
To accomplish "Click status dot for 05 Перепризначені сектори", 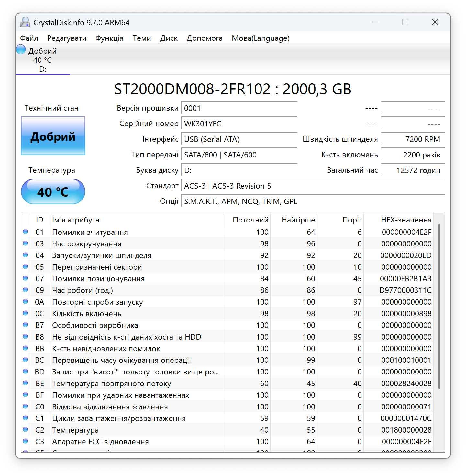I will coord(25,266).
